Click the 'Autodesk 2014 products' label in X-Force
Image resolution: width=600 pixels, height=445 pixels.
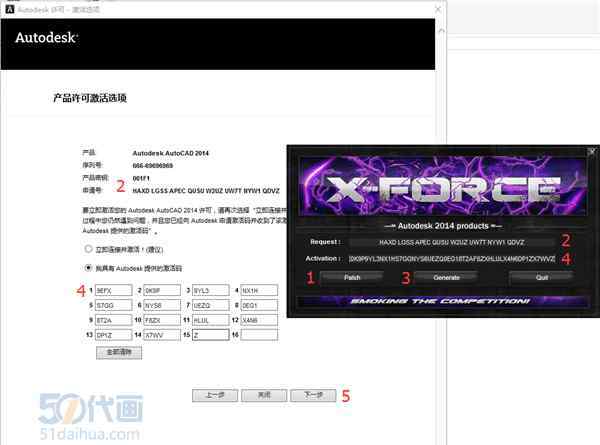pyautogui.click(x=443, y=226)
